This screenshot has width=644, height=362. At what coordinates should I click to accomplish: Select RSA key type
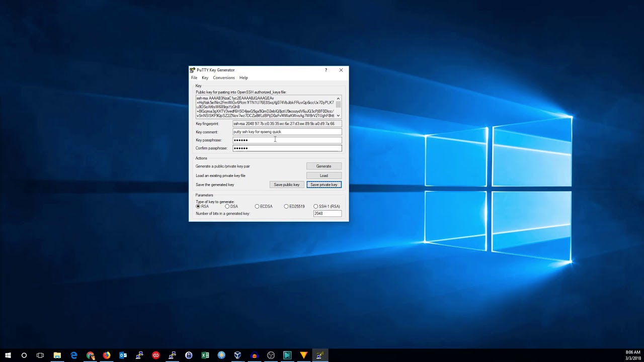(202, 206)
